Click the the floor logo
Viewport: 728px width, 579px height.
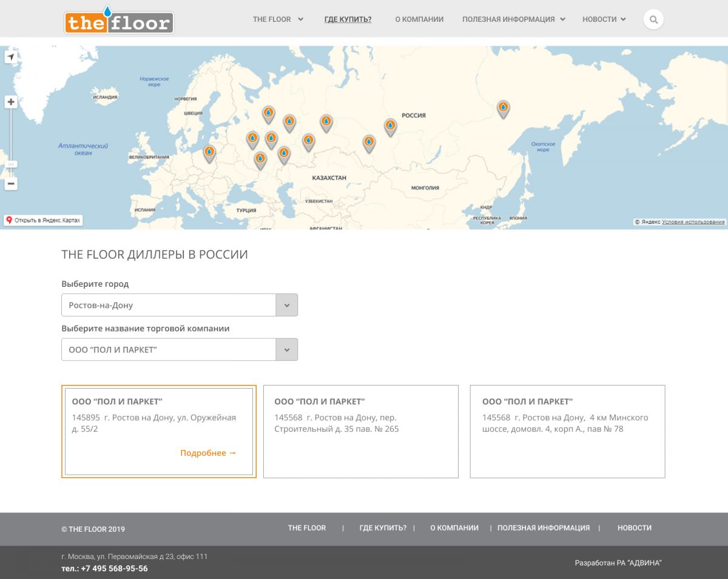point(119,20)
